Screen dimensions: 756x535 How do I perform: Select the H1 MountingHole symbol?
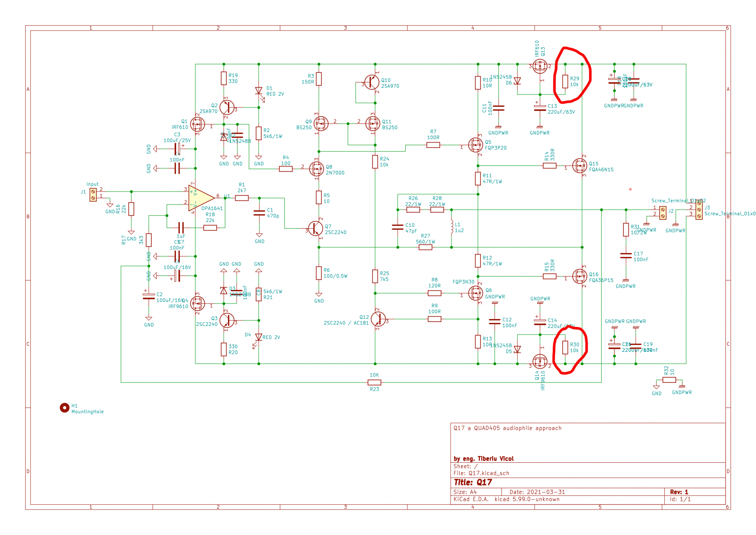(x=65, y=408)
